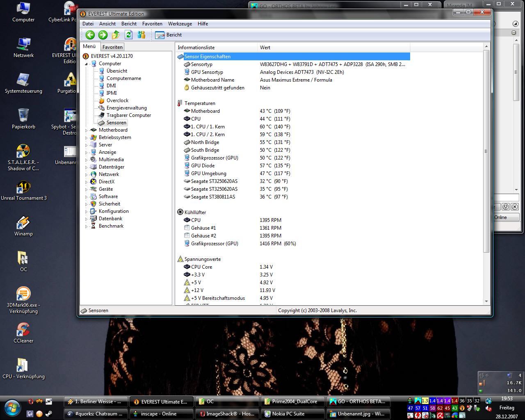Switch to Prime2004_DualCore taskbar button

click(x=292, y=402)
